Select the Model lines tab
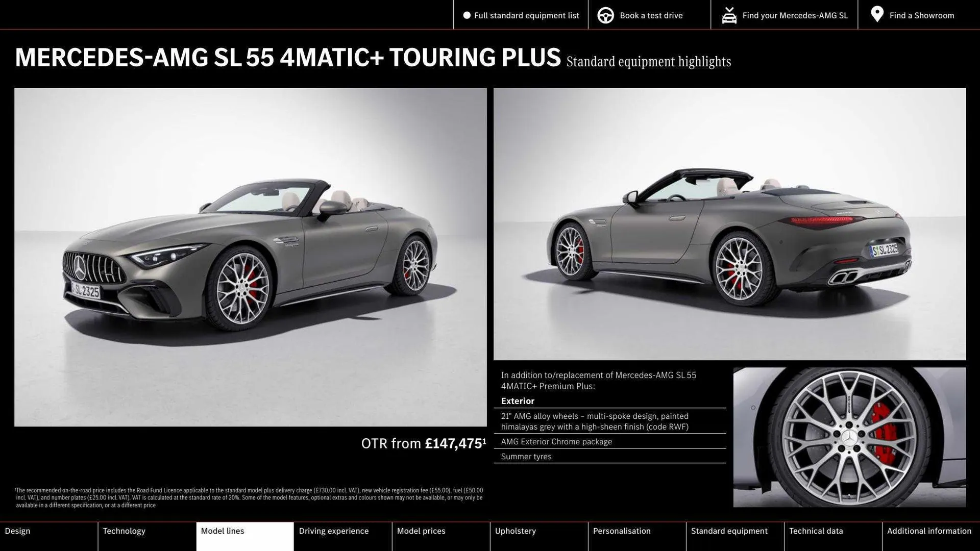980x551 pixels. tap(223, 531)
